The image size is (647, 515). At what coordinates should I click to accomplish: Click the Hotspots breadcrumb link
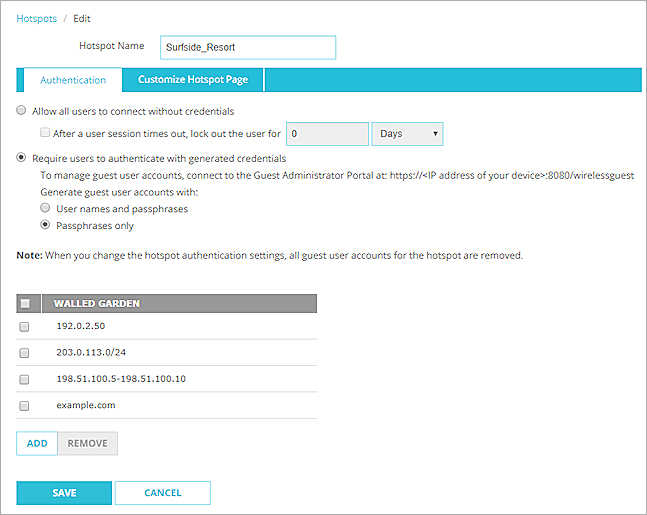click(37, 18)
